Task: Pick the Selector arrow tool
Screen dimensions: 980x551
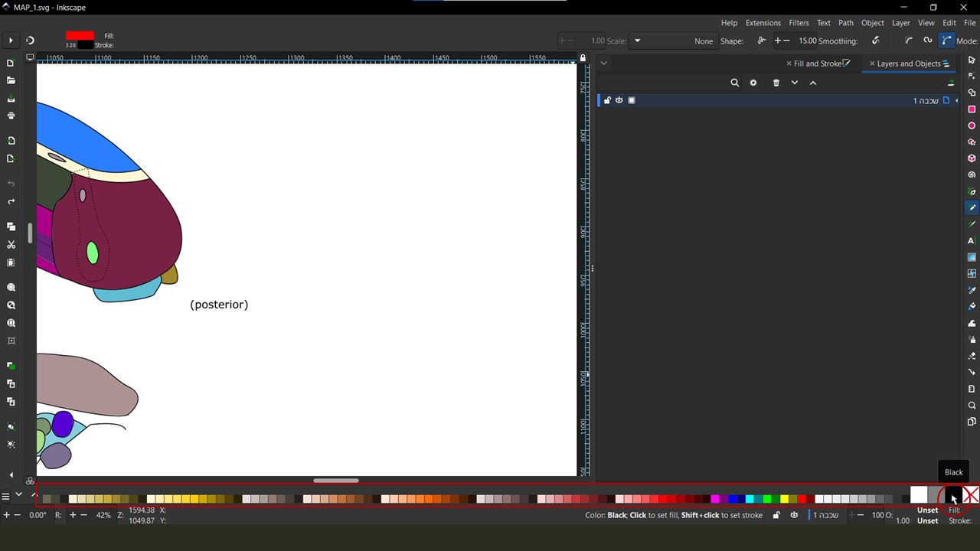Action: [x=972, y=60]
